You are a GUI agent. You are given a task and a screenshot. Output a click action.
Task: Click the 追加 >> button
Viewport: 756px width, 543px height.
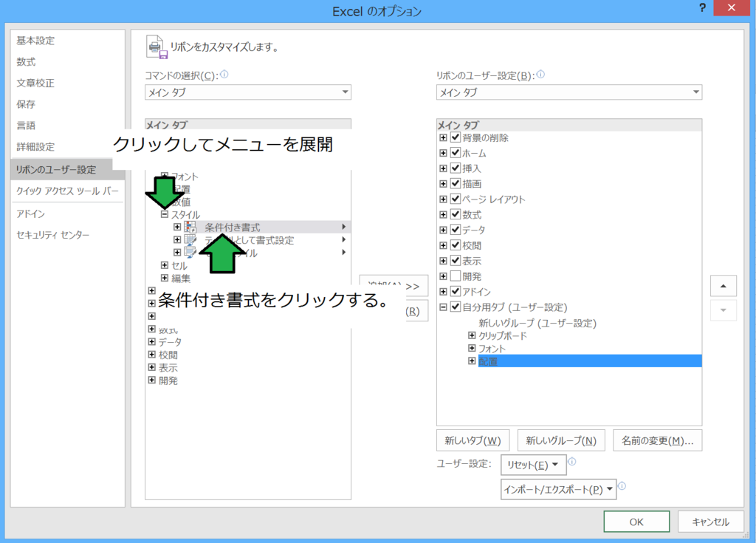pyautogui.click(x=394, y=286)
